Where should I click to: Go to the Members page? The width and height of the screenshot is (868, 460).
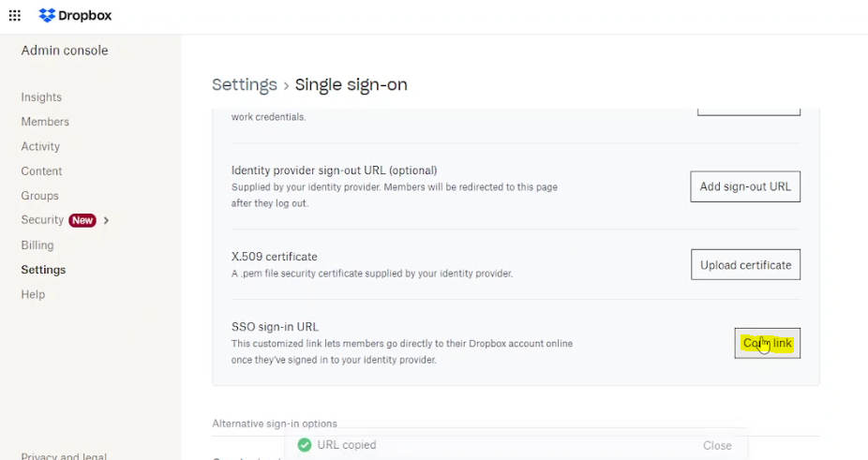coord(45,122)
